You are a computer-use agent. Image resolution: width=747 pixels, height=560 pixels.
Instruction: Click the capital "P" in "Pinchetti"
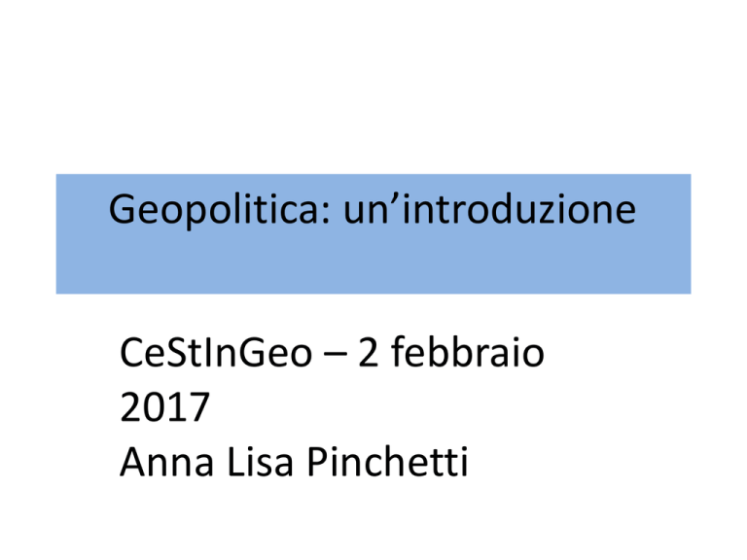[317, 462]
